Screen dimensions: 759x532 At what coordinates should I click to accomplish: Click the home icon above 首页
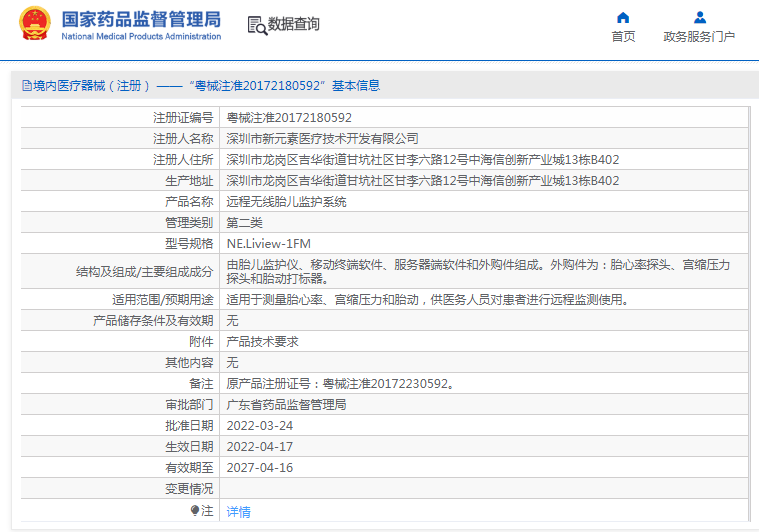coord(623,18)
